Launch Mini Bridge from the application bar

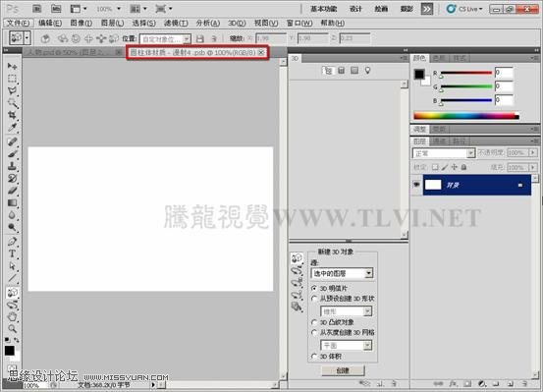point(56,9)
